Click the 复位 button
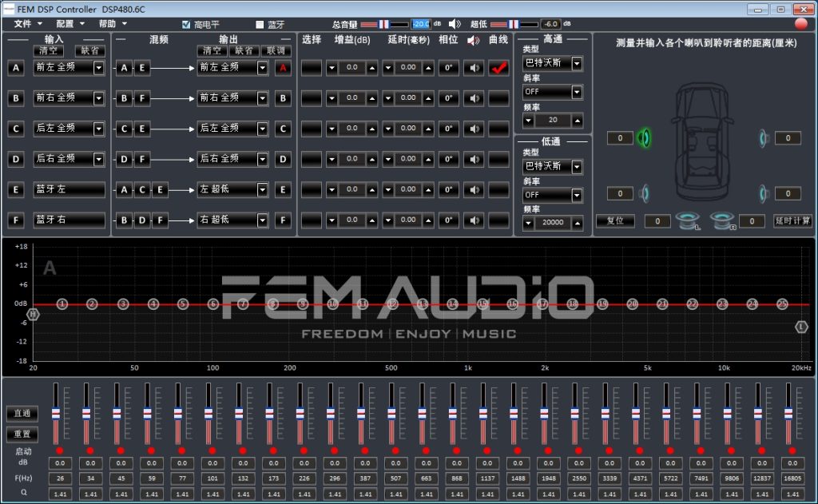 (615, 220)
